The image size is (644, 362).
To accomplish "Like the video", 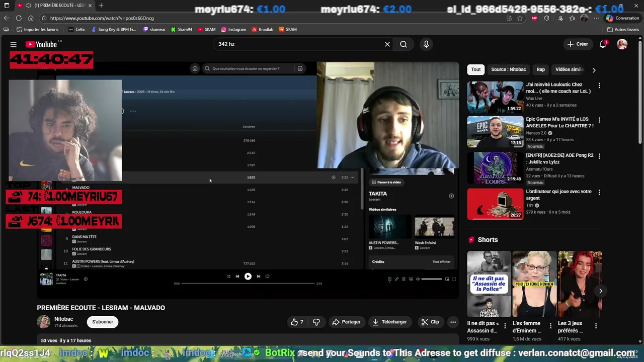I will point(297,322).
